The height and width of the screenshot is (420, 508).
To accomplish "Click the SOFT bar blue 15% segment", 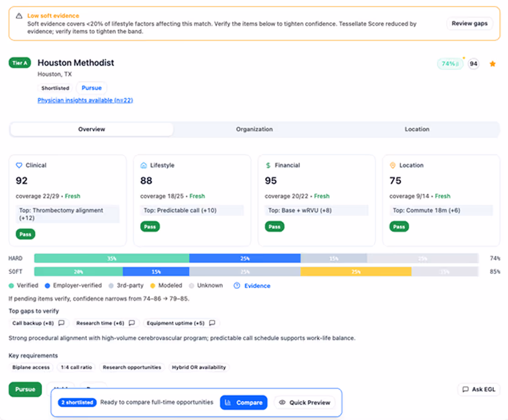I will pos(156,272).
